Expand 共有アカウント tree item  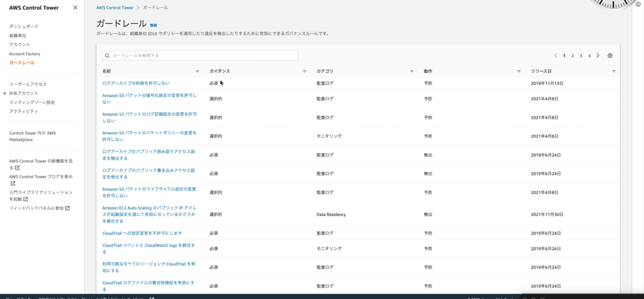click(x=5, y=93)
